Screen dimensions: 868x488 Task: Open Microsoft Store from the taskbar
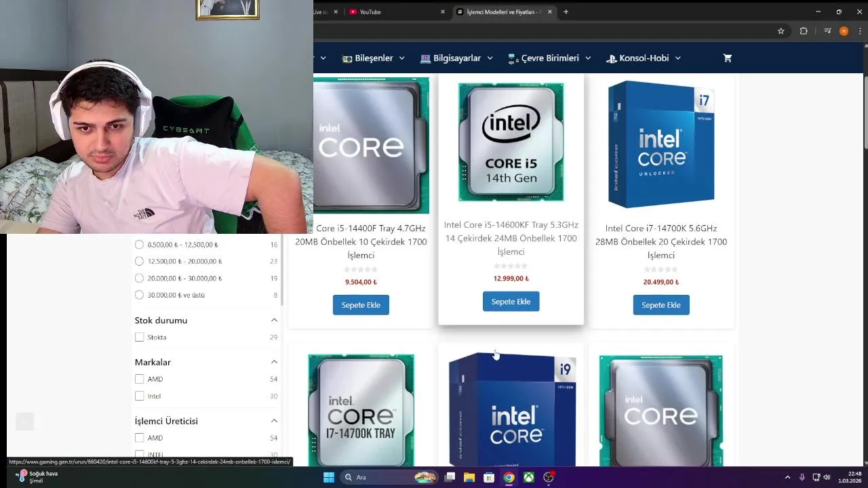click(488, 477)
